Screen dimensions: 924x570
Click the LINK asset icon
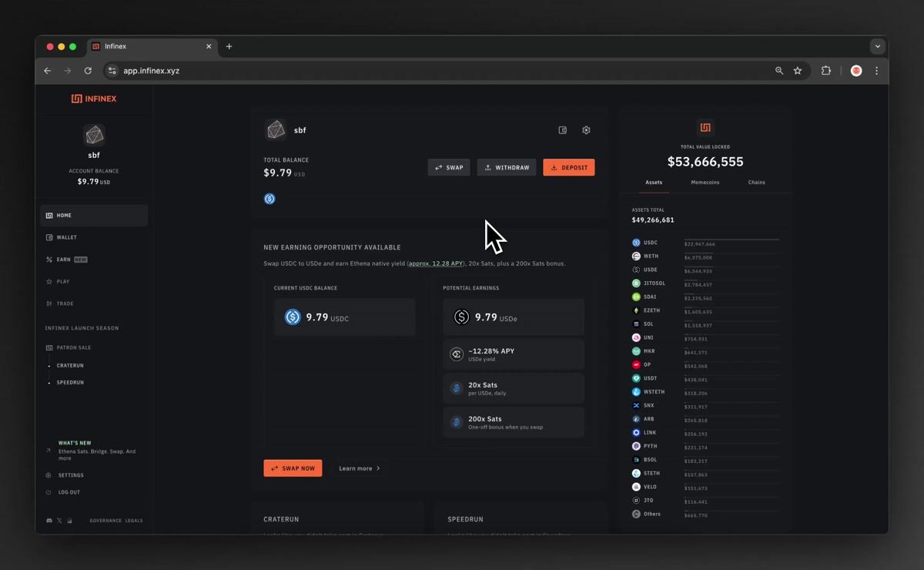(636, 433)
